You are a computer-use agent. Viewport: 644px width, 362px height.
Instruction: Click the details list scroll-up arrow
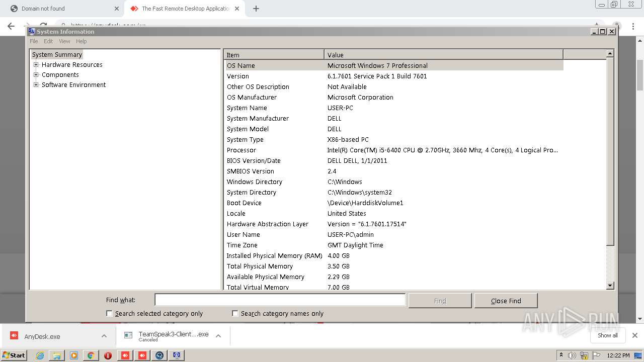[x=610, y=53]
